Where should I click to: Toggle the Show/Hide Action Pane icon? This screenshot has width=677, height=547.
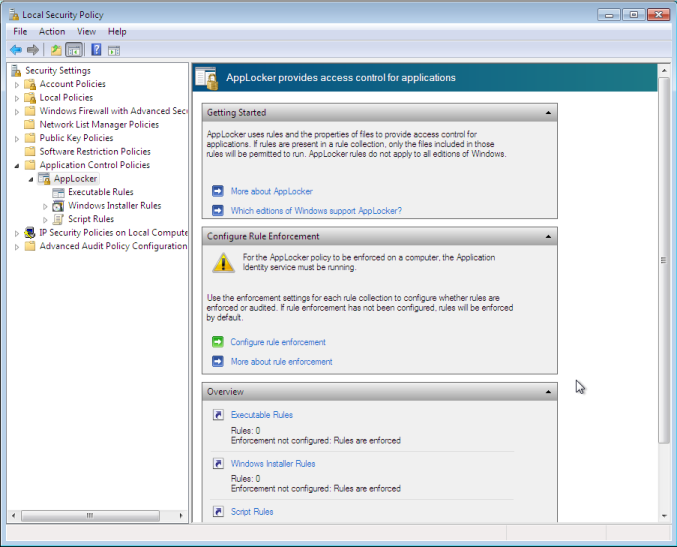(114, 51)
